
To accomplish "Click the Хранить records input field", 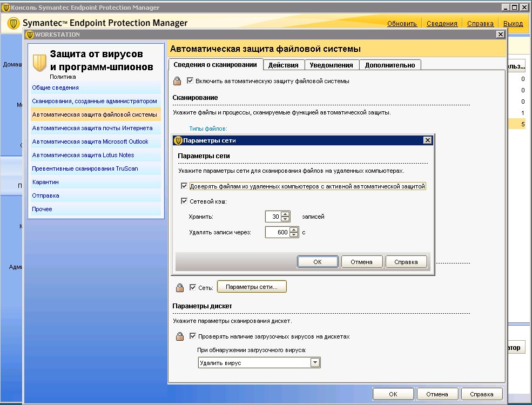I will pyautogui.click(x=274, y=217).
